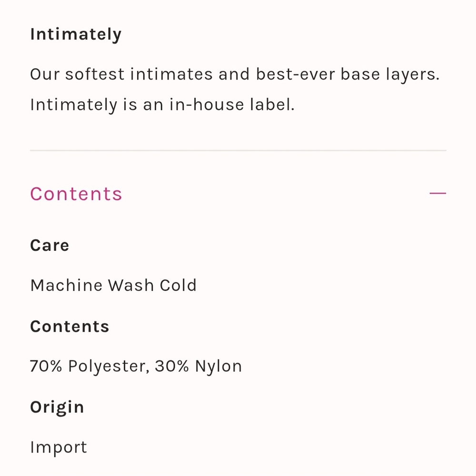Click the phrase base layers
The image size is (476, 476).
pos(390,75)
